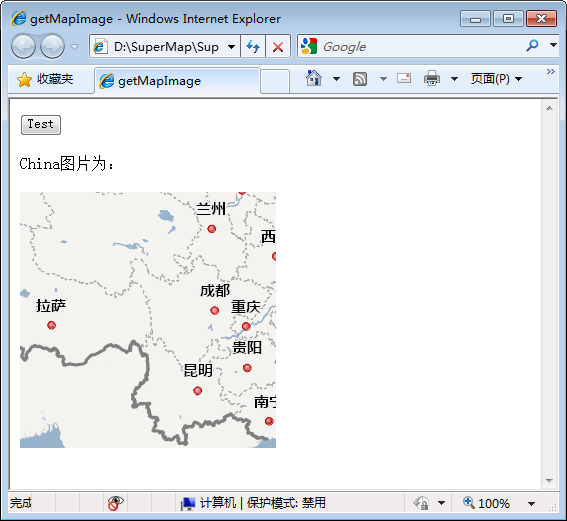Open a new blank tab

coord(275,82)
